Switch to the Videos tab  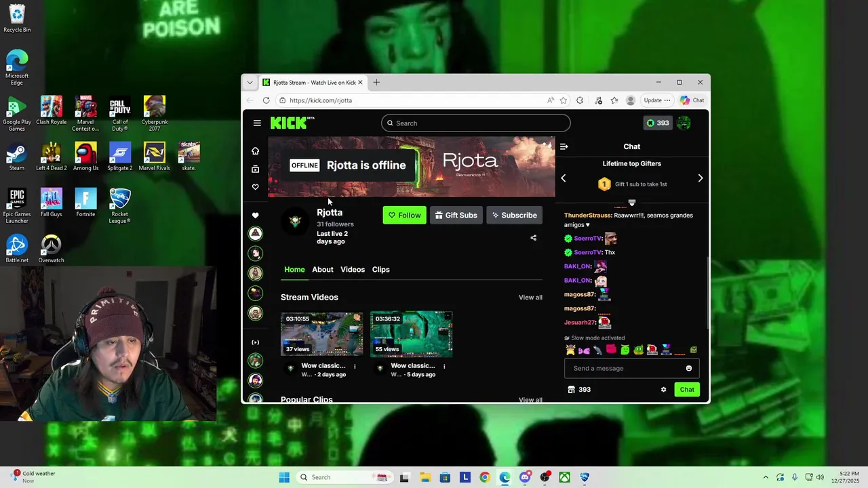(x=353, y=270)
